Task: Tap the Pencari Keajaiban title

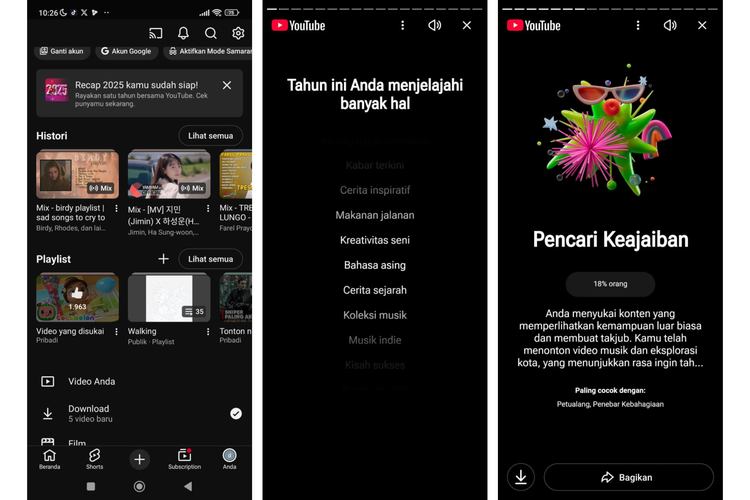Action: tap(610, 239)
